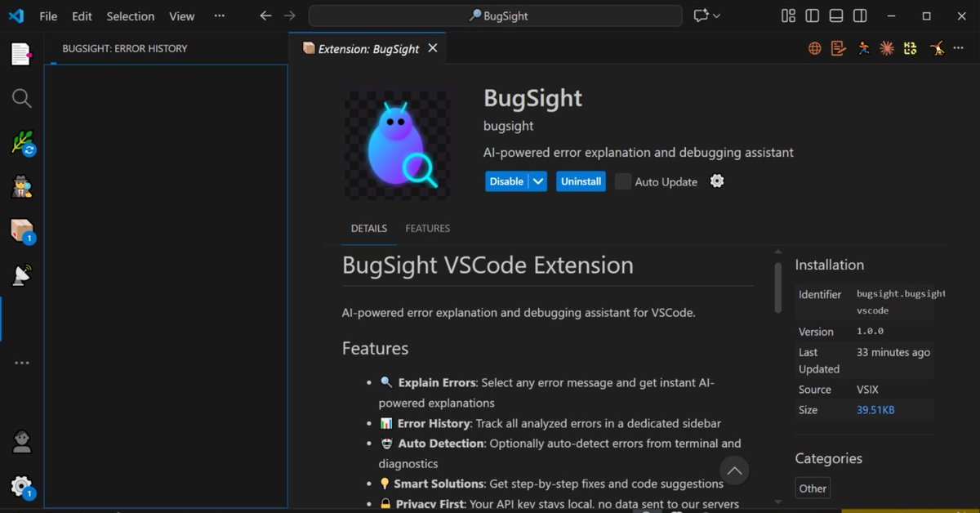Open the Edit menu

pos(82,16)
